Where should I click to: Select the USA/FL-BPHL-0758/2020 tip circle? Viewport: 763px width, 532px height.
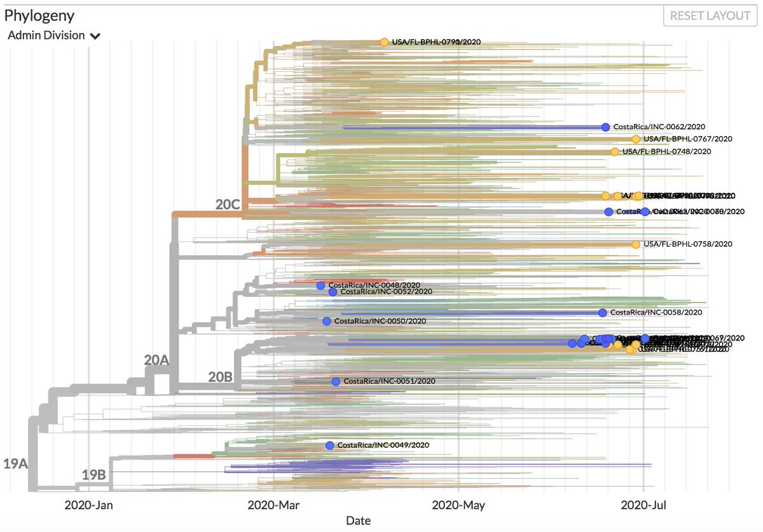[636, 244]
